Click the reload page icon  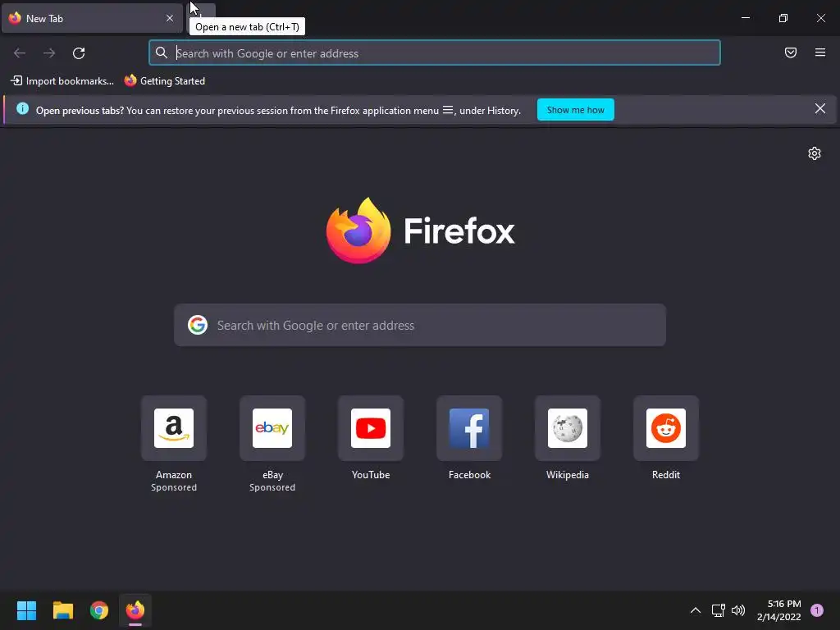click(x=79, y=53)
